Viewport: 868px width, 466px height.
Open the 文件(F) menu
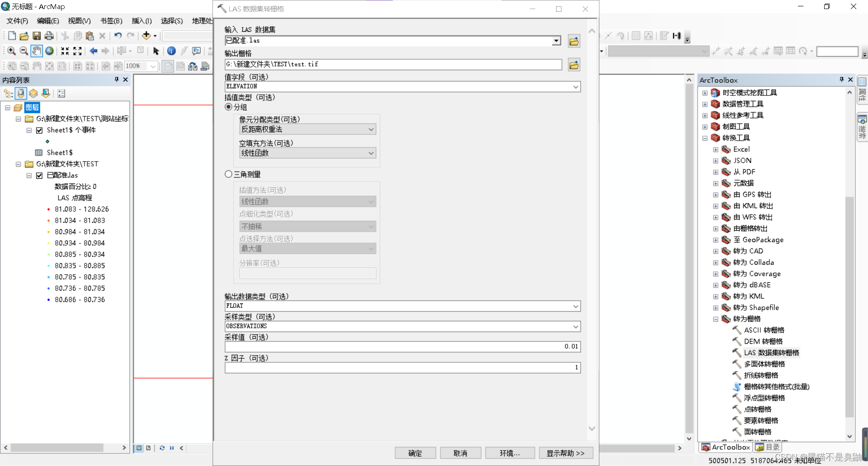(16, 20)
